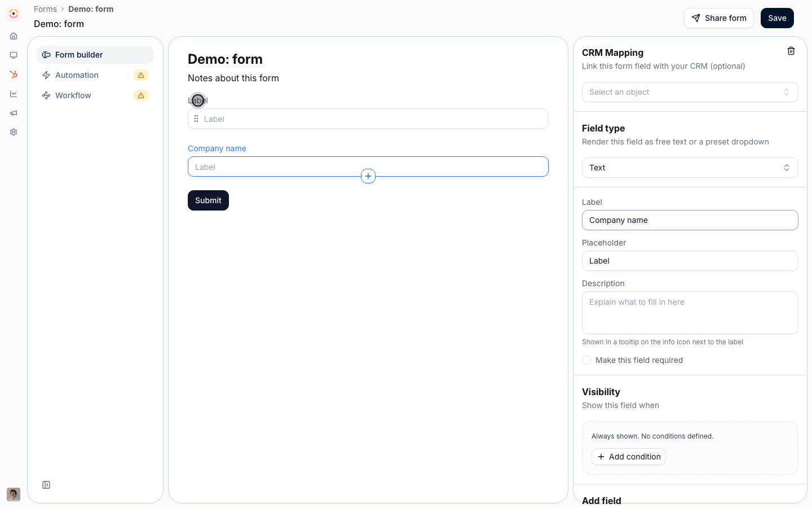Viewport: 812px width, 508px height.
Task: Open the app logo in the sidebar
Action: click(14, 14)
